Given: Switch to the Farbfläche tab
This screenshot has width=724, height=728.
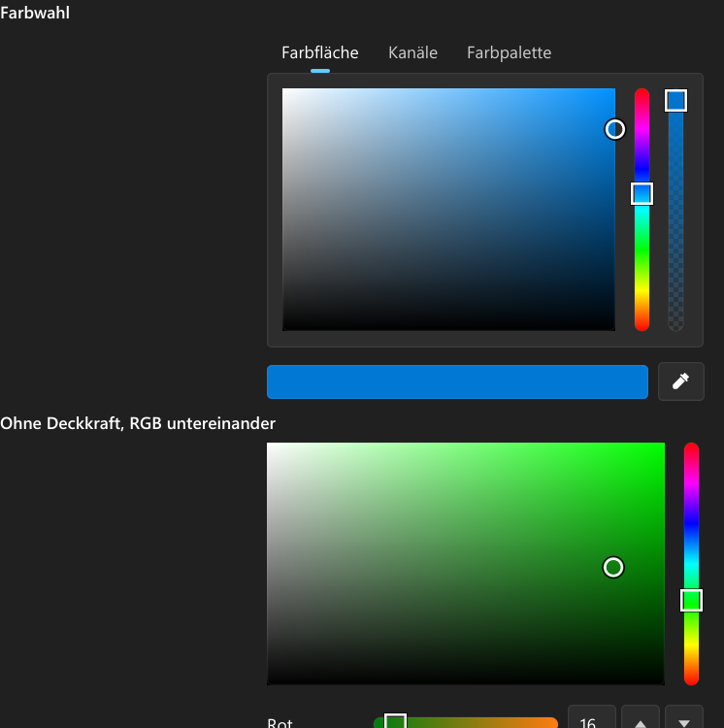Looking at the screenshot, I should pos(319,53).
